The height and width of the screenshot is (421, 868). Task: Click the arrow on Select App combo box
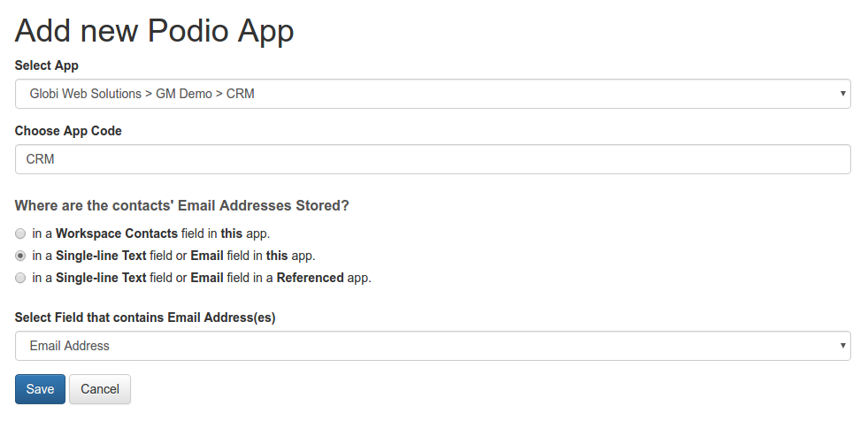(x=842, y=94)
